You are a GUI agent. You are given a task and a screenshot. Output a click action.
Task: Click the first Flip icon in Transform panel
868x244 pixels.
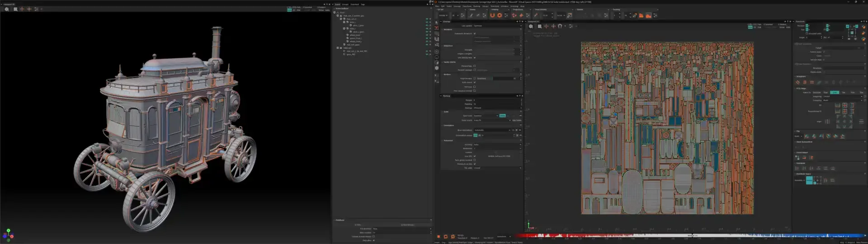(x=807, y=136)
